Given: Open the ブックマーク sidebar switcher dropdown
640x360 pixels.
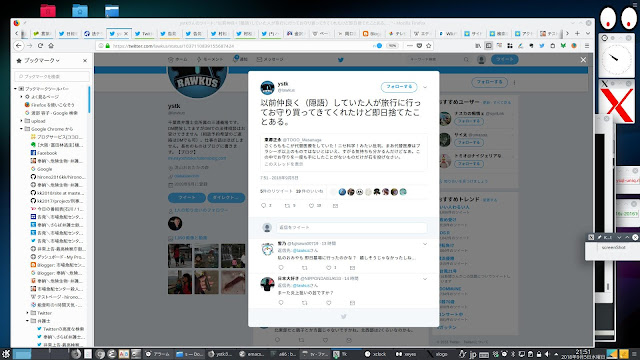Looking at the screenshot, I should [42, 60].
